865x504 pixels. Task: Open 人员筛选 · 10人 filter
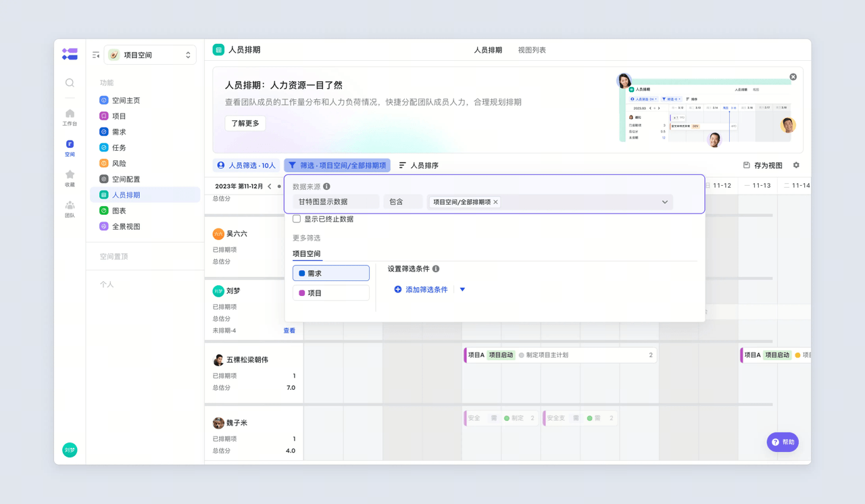point(246,166)
